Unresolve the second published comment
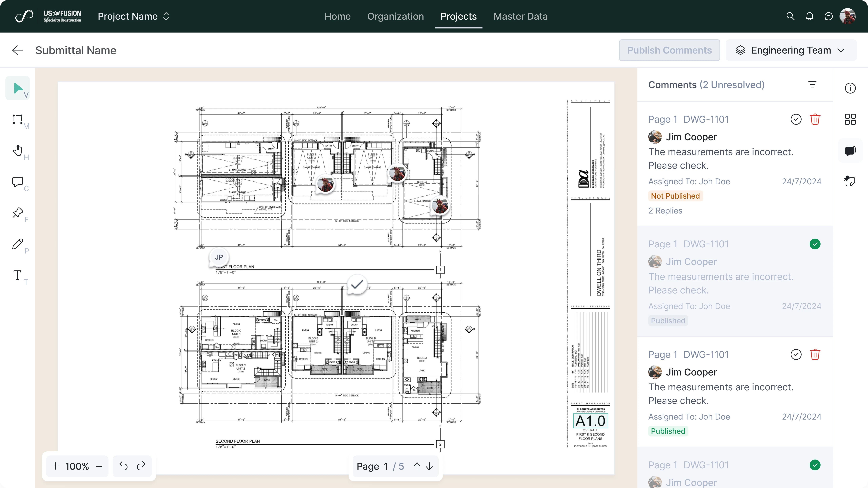 815,244
